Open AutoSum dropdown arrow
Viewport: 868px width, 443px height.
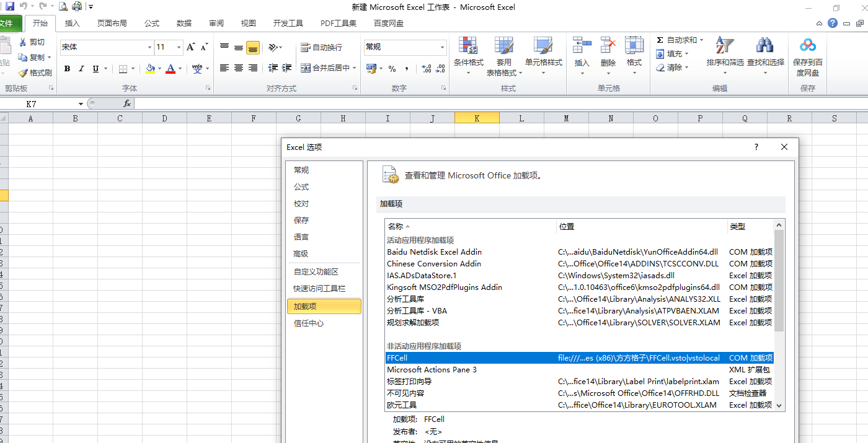tap(702, 40)
